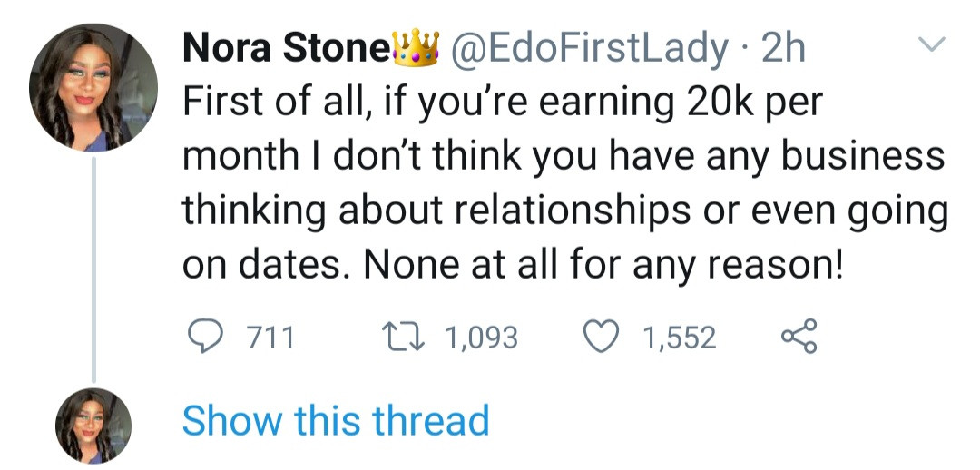The image size is (980, 470).
Task: Open the Nora Stone display name
Action: (285, 48)
